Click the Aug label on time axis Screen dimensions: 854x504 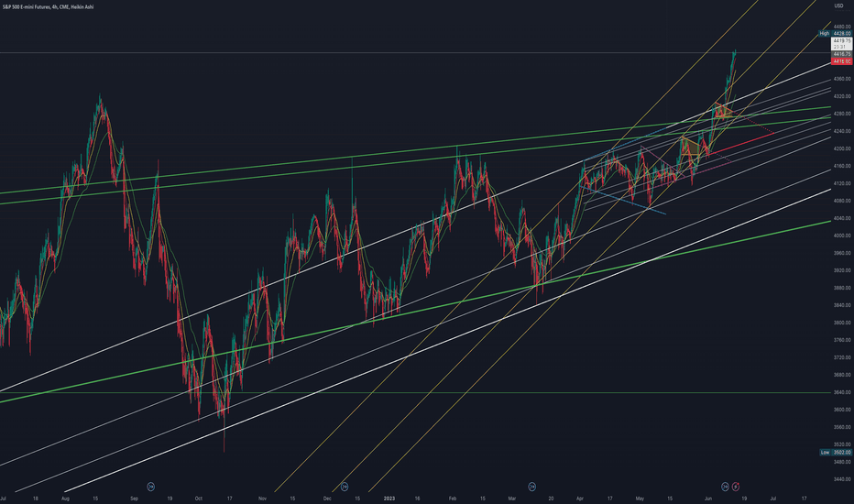pyautogui.click(x=65, y=499)
